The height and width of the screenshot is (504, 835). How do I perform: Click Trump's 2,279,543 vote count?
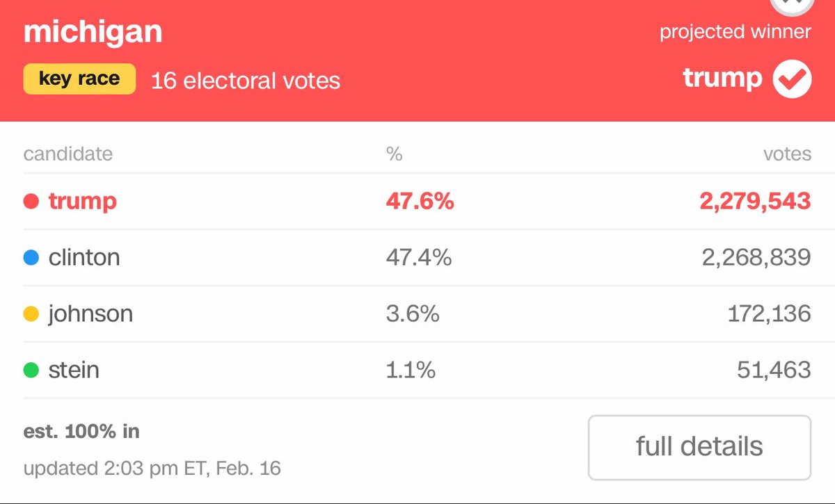pos(755,202)
